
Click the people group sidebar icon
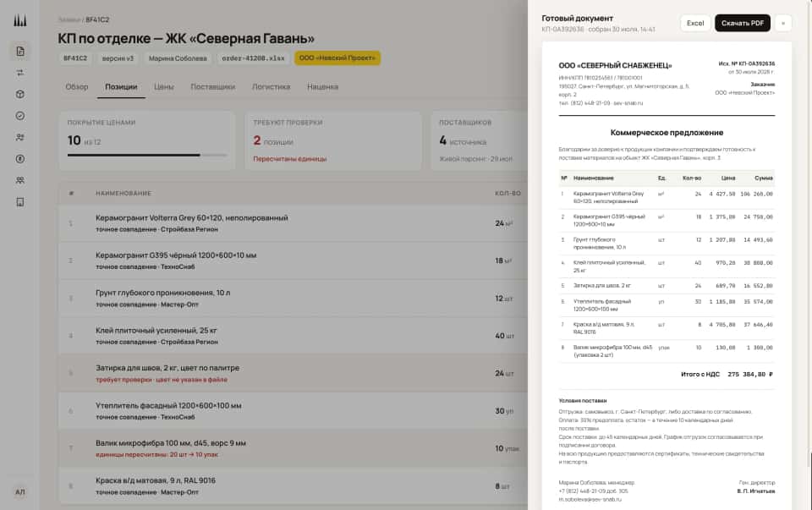click(19, 181)
